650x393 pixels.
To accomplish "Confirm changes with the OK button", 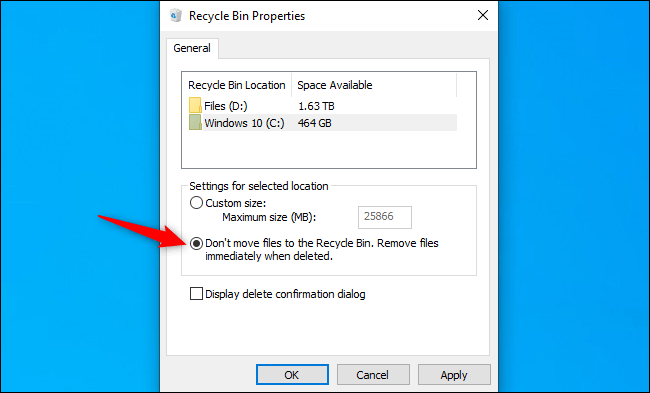I will tap(292, 375).
